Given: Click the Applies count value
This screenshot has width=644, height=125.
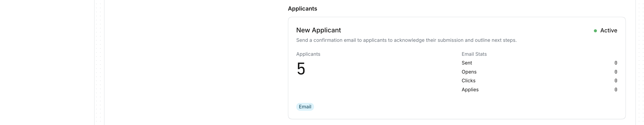Looking at the screenshot, I should 616,90.
